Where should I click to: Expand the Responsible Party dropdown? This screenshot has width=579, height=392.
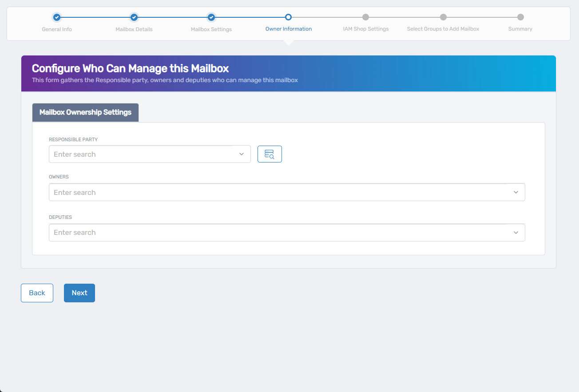(x=242, y=154)
